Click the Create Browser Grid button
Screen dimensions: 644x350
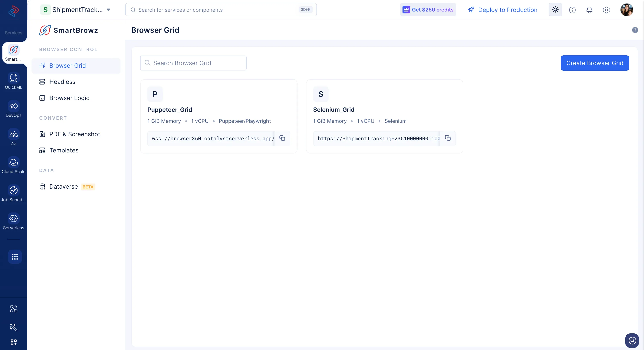(595, 63)
